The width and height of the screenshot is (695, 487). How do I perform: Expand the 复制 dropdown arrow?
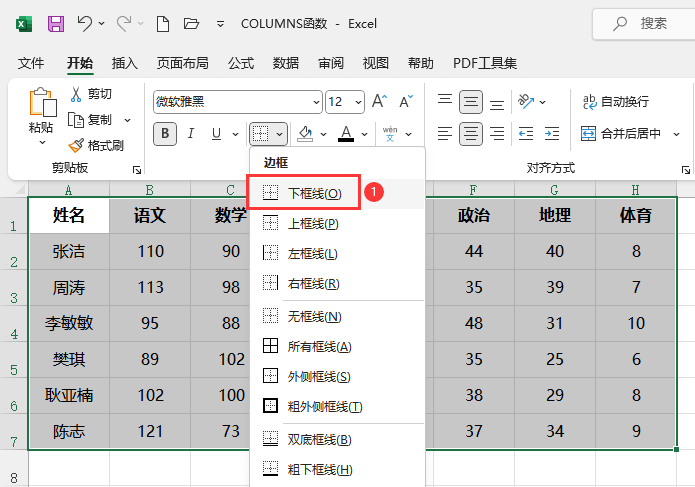tap(128, 120)
